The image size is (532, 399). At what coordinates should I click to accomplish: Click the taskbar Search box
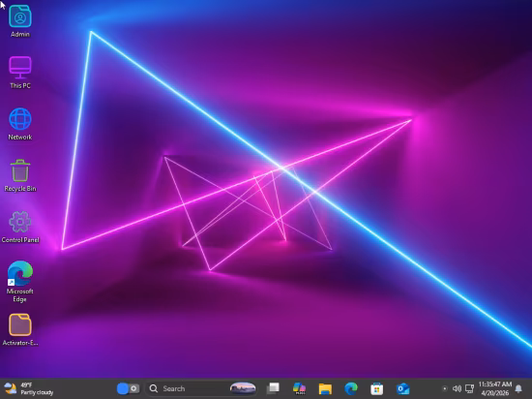pos(201,388)
